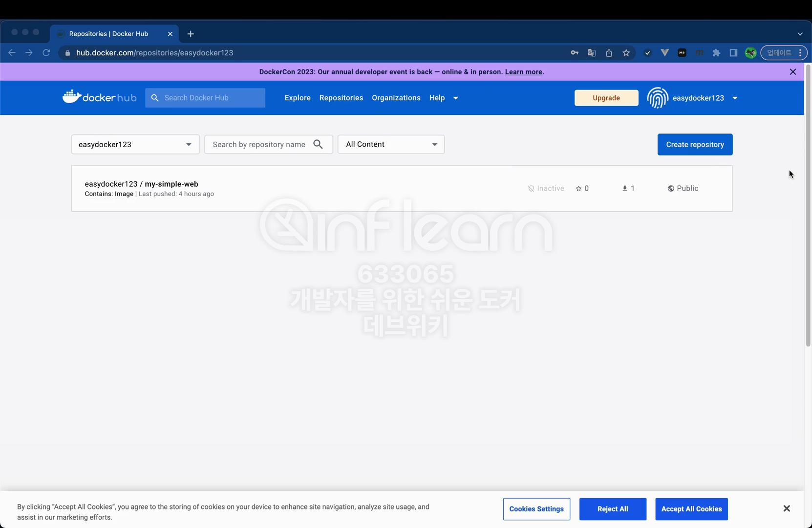Image resolution: width=812 pixels, height=528 pixels.
Task: Expand the Help dropdown arrow
Action: coord(455,98)
